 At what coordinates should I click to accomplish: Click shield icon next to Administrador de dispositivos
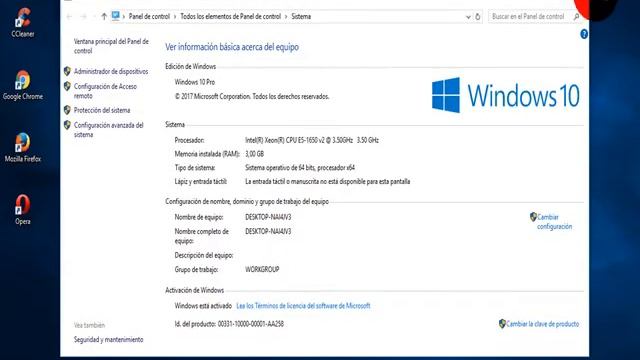tap(67, 71)
